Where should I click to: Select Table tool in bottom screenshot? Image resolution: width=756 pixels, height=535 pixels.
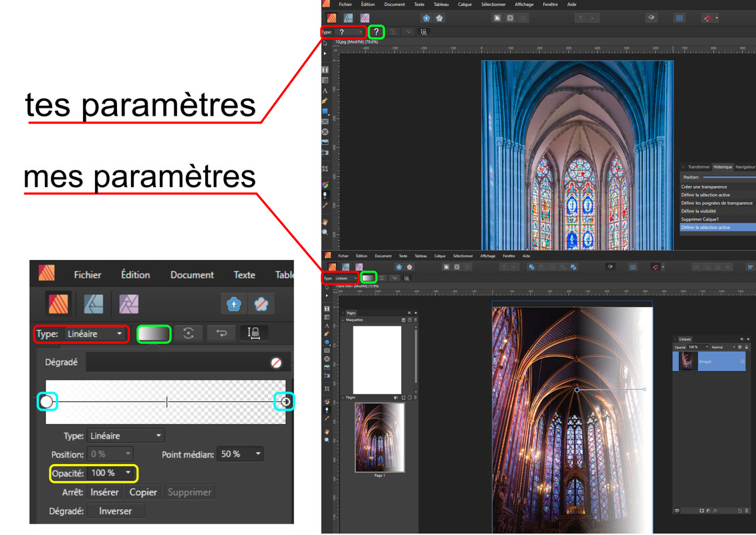click(327, 317)
